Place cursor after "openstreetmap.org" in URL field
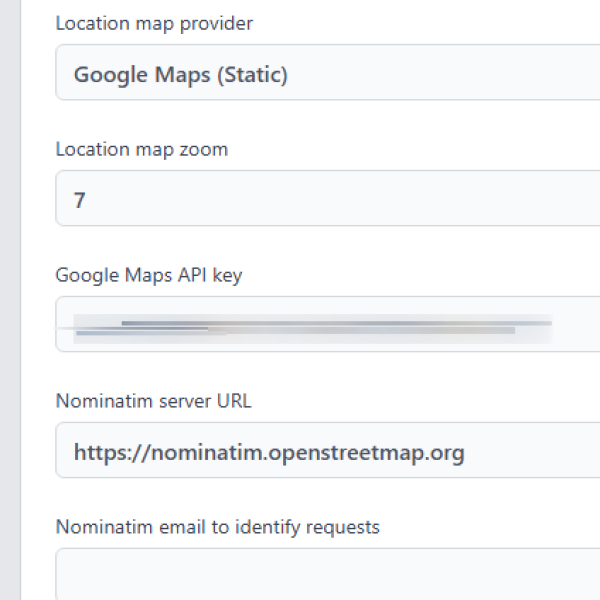This screenshot has width=600, height=600. point(467,452)
